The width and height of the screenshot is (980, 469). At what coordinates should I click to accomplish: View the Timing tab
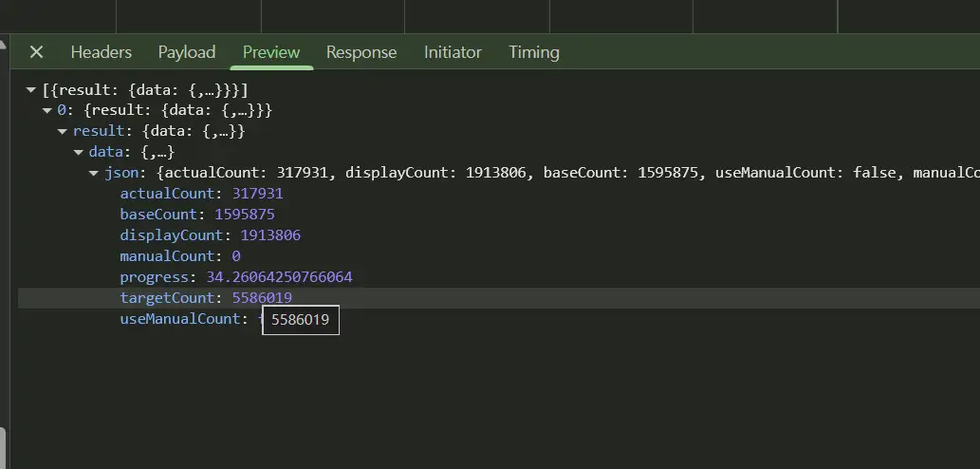pos(533,52)
